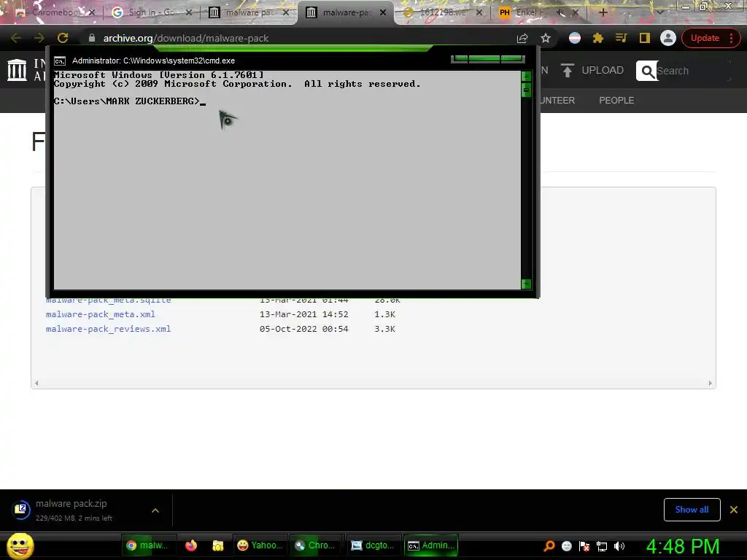Screen dimensions: 747x560
Task: Switch to the Yahoo taskbar item
Action: pyautogui.click(x=260, y=545)
